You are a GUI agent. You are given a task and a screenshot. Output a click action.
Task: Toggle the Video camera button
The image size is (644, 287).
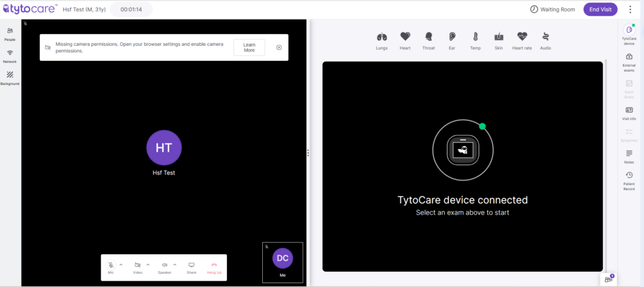[x=138, y=267]
